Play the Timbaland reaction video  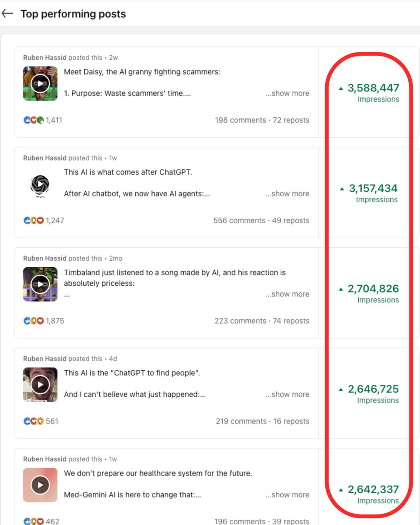40,284
